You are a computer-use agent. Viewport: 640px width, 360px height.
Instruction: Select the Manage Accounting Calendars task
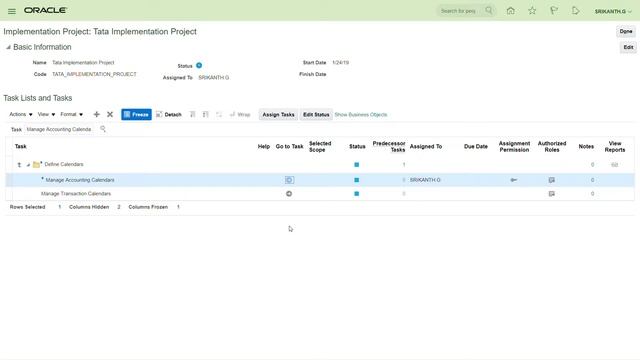click(80, 180)
